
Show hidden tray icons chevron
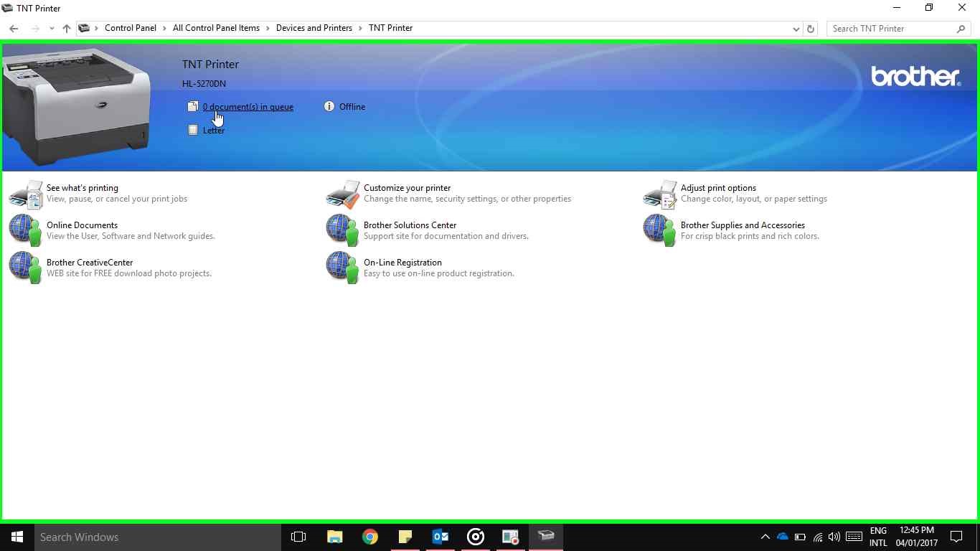point(765,537)
